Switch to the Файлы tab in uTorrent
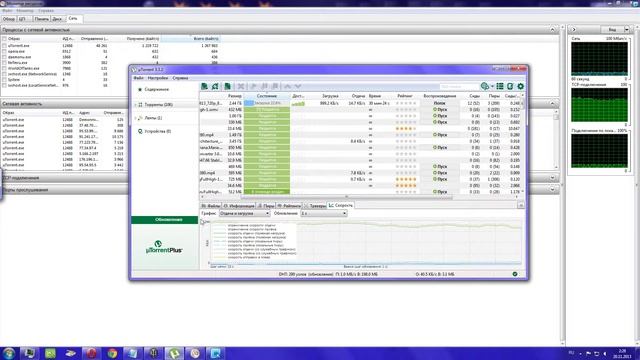The height and width of the screenshot is (360, 640). 211,206
